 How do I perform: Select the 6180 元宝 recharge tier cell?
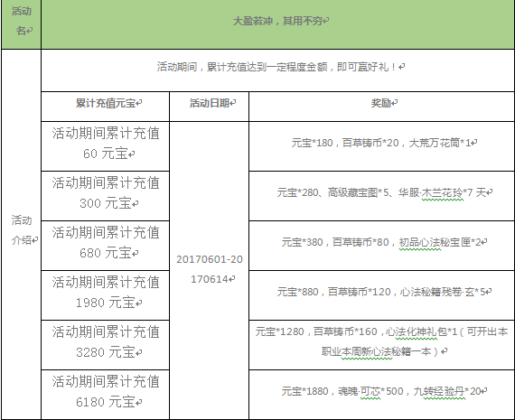pos(106,395)
